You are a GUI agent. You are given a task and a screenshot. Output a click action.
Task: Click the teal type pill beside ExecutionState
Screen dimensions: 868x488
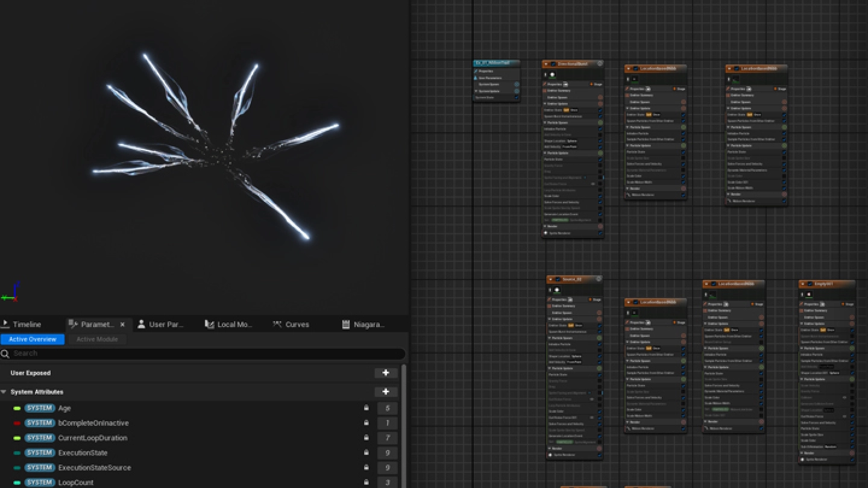(17, 453)
